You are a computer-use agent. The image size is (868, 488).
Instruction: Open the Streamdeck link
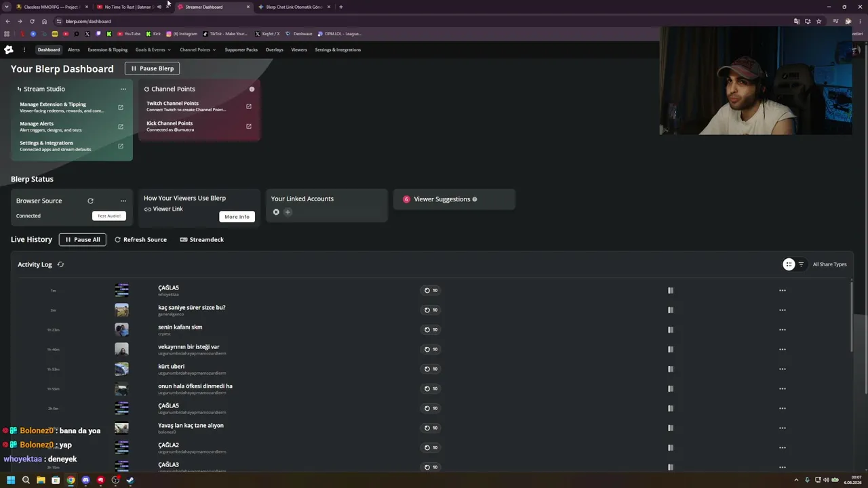tap(201, 239)
